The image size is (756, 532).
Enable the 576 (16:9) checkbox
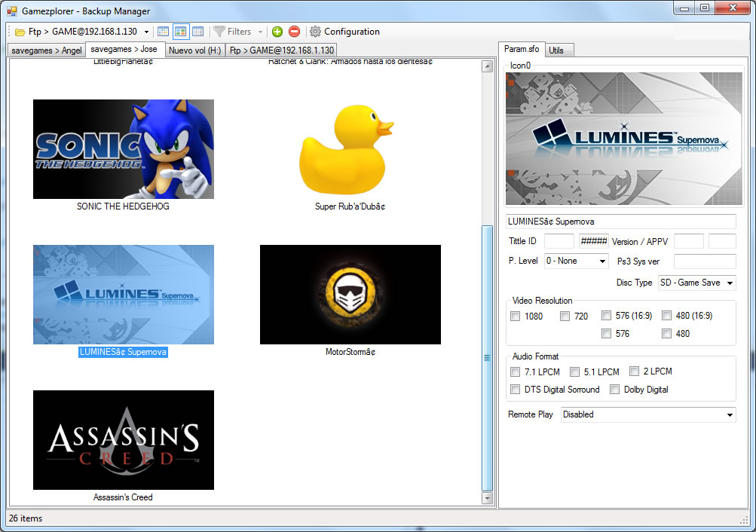(607, 316)
